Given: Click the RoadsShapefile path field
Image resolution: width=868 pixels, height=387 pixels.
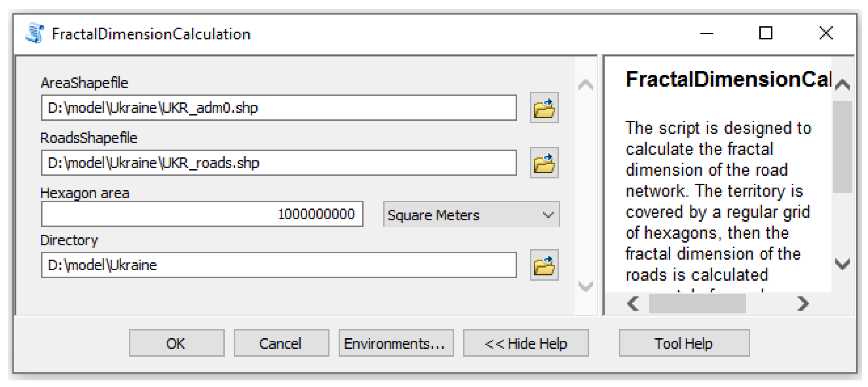Looking at the screenshot, I should pos(278,163).
